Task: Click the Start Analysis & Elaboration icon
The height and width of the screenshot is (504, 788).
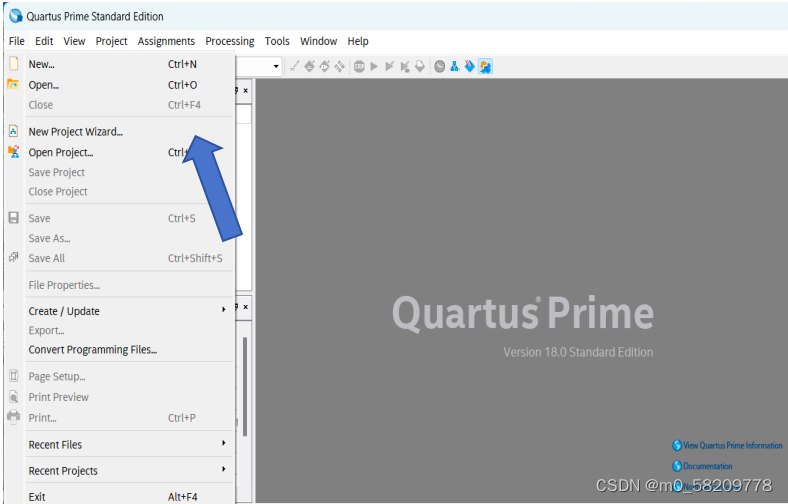Action: pos(389,66)
